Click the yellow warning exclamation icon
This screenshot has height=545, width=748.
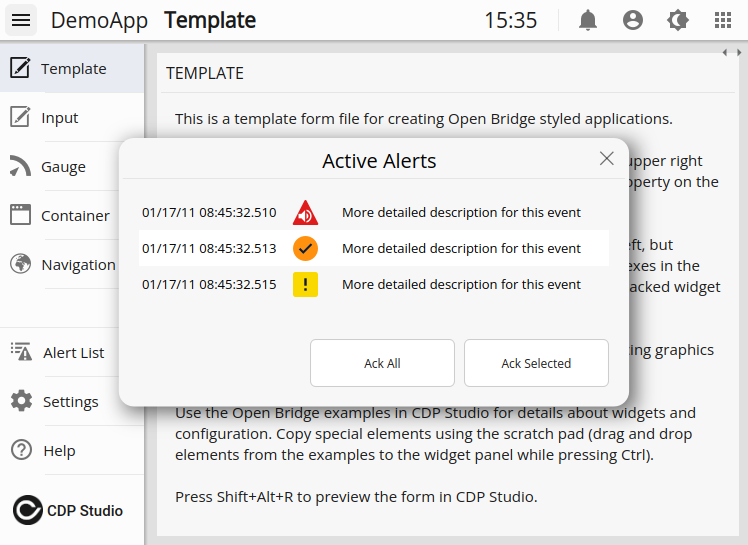pyautogui.click(x=305, y=285)
